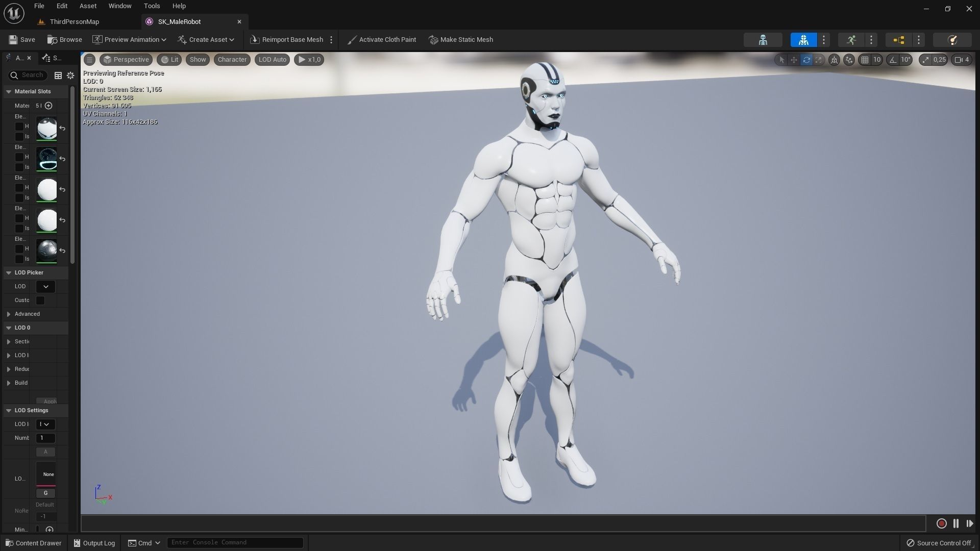Switch to the Skeleton Tree panel tab
Viewport: 980px width, 551px height.
pyautogui.click(x=53, y=58)
